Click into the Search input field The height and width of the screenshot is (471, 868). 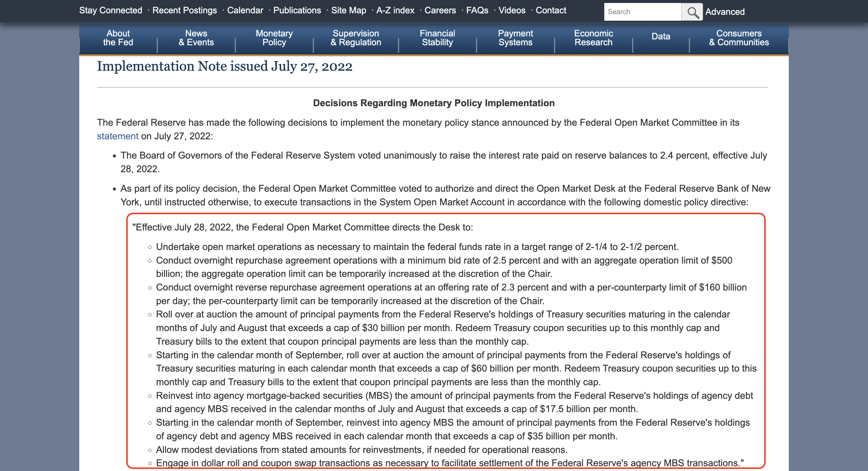click(x=642, y=12)
